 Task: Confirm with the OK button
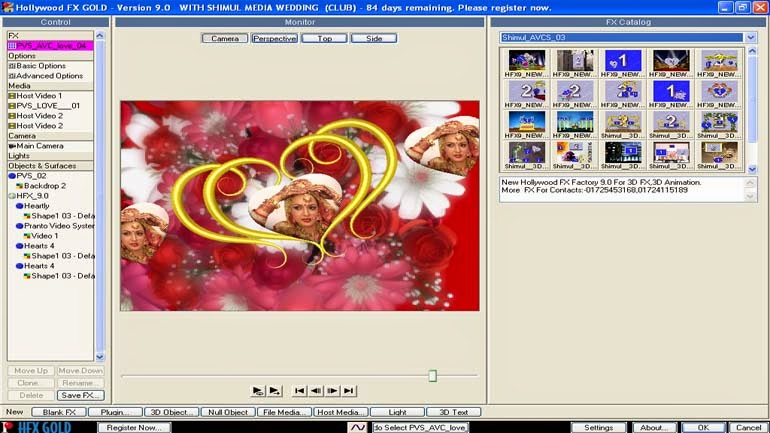(703, 428)
